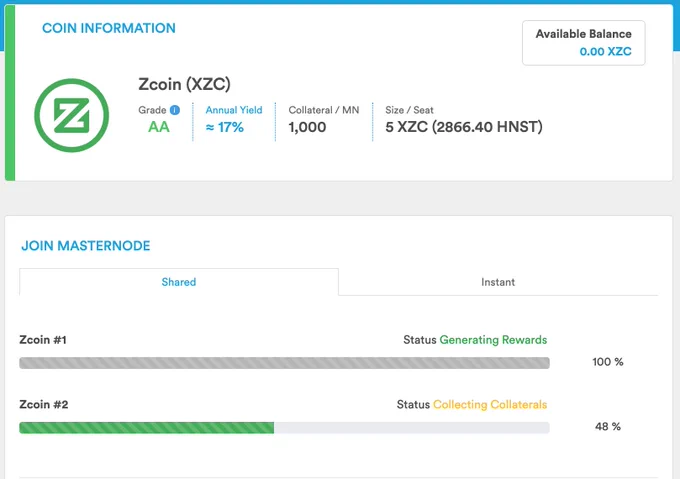Image resolution: width=680 pixels, height=479 pixels.
Task: Click the 1,000 collateral value
Action: coord(307,127)
